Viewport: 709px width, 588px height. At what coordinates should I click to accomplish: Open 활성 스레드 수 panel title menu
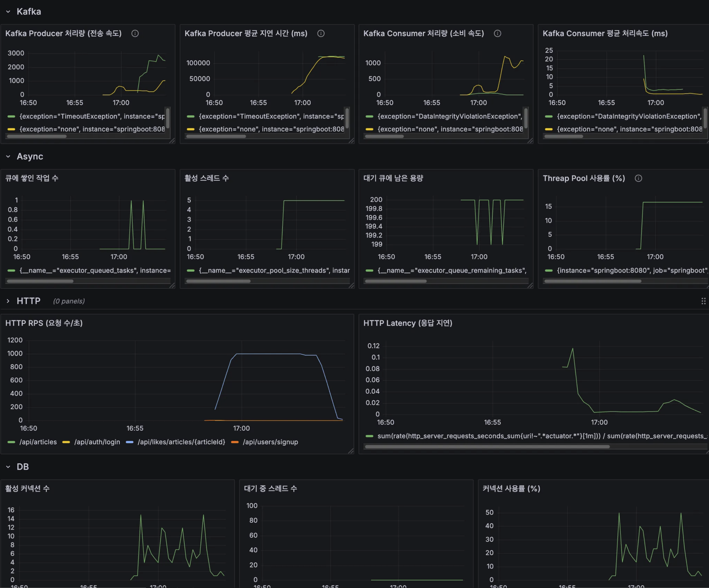click(206, 178)
